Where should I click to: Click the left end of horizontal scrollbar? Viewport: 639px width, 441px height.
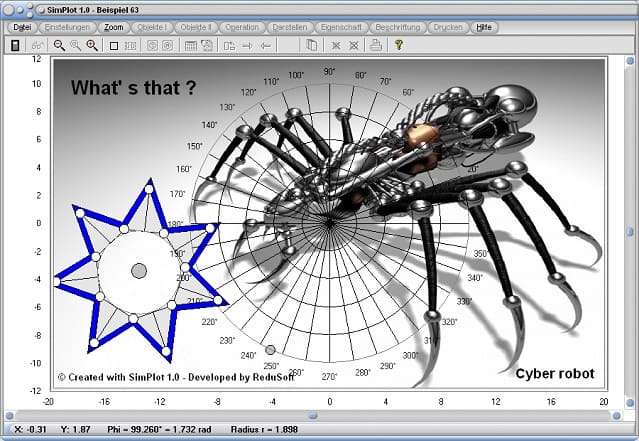tap(9, 416)
